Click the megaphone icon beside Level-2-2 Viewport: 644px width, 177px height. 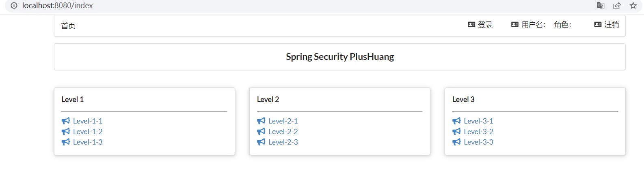[x=261, y=132]
